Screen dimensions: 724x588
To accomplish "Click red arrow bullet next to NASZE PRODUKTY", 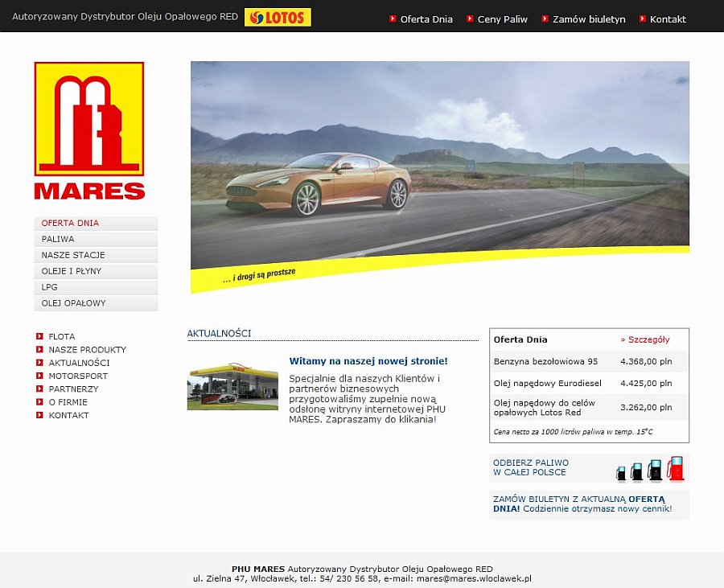I will tap(39, 349).
